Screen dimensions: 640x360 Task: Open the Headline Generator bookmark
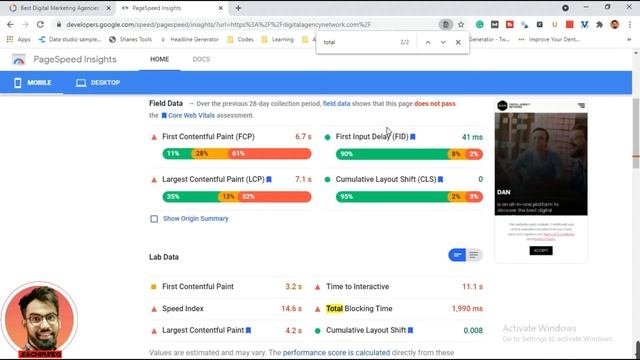point(190,40)
